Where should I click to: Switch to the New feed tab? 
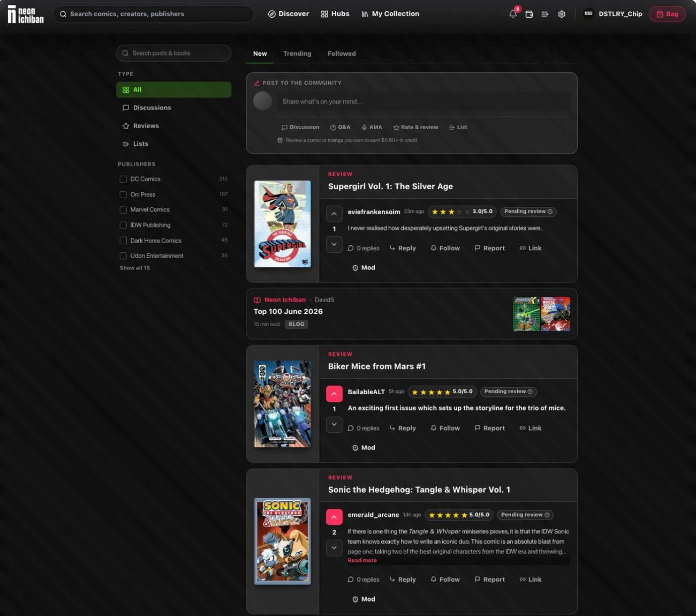click(260, 54)
